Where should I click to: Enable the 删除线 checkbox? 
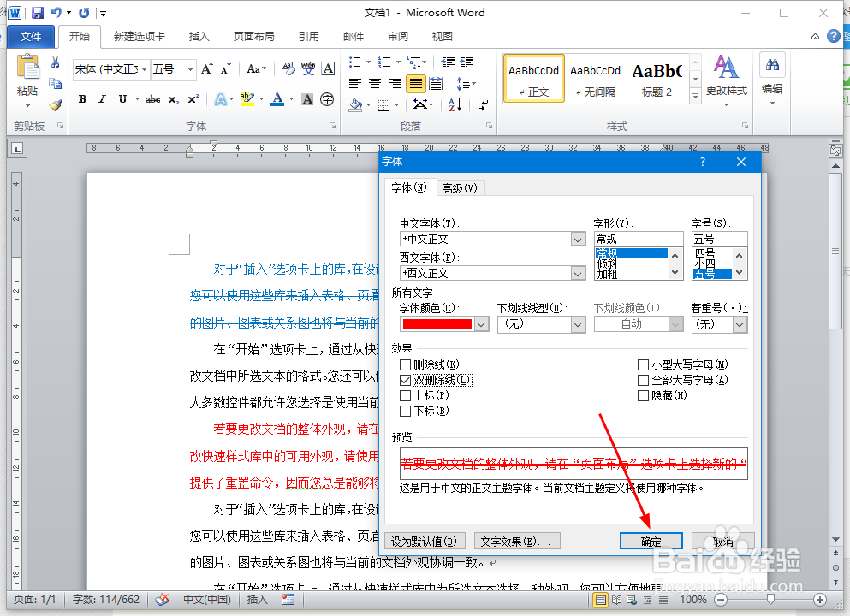tap(406, 364)
